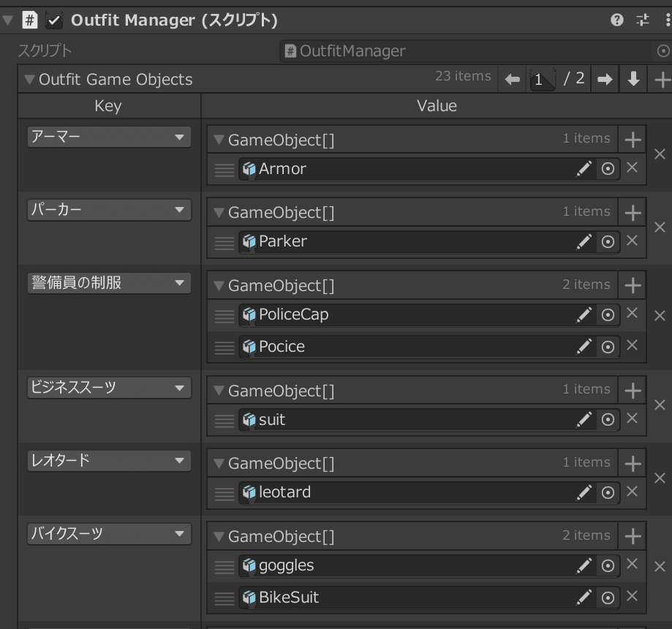Click the pencil edit icon next to suit
Screen dimensions: 672x629
[x=584, y=419]
